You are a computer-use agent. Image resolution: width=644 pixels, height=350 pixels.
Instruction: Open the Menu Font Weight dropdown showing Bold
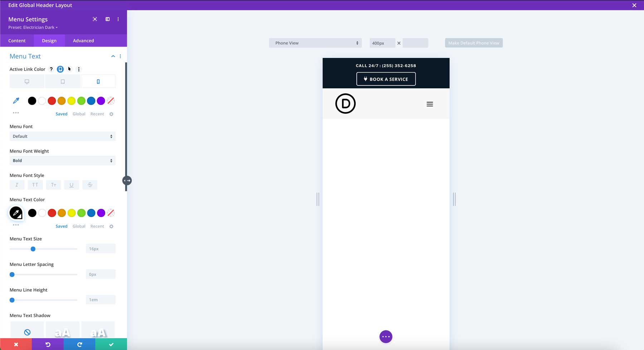coord(62,160)
